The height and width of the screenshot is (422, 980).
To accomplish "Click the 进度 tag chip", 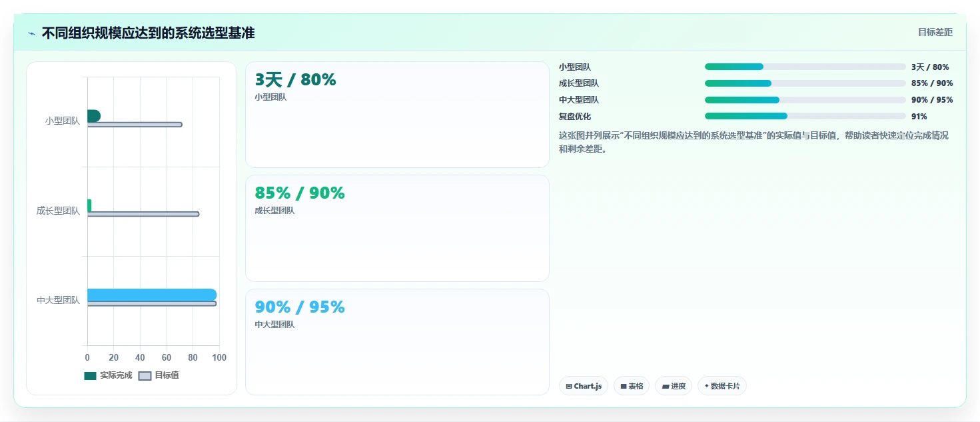I will pyautogui.click(x=674, y=386).
